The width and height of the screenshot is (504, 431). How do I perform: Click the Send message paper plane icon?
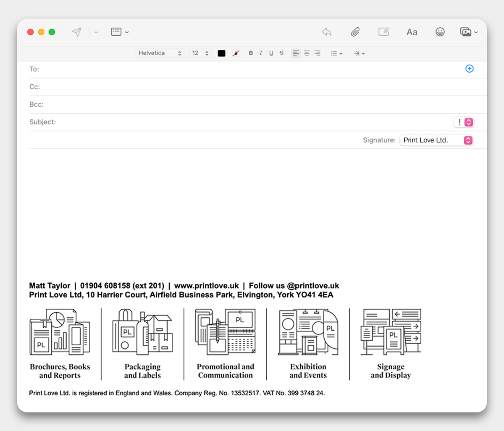click(76, 32)
